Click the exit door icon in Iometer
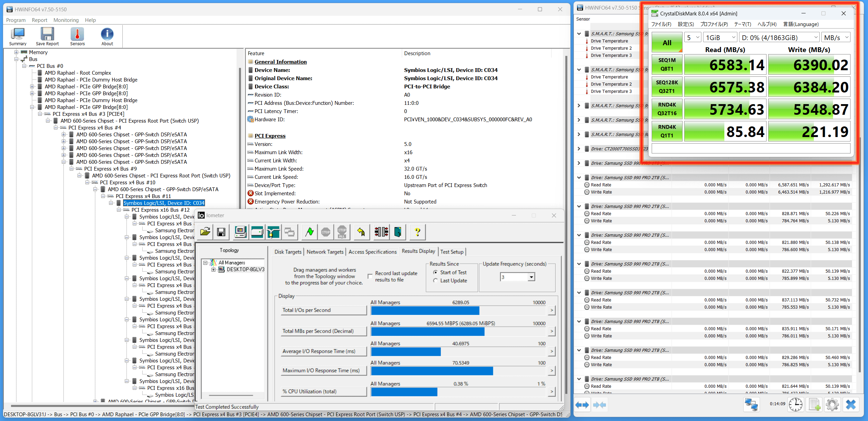 click(x=398, y=232)
